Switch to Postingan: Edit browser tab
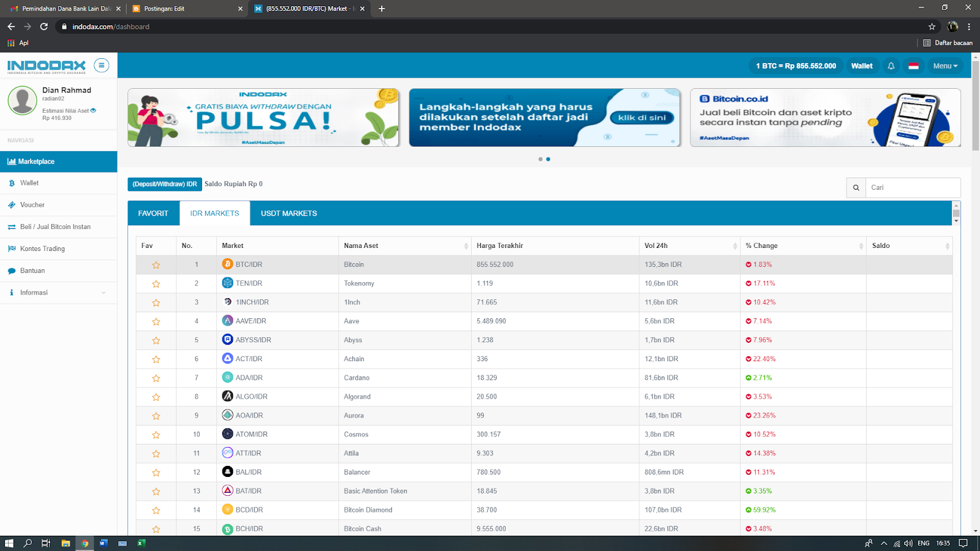 tap(187, 9)
